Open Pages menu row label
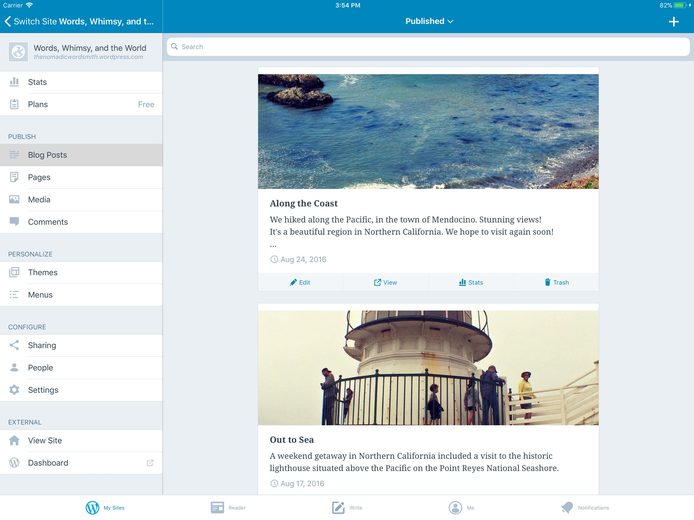Viewport: 694px width, 520px height. 39,177
